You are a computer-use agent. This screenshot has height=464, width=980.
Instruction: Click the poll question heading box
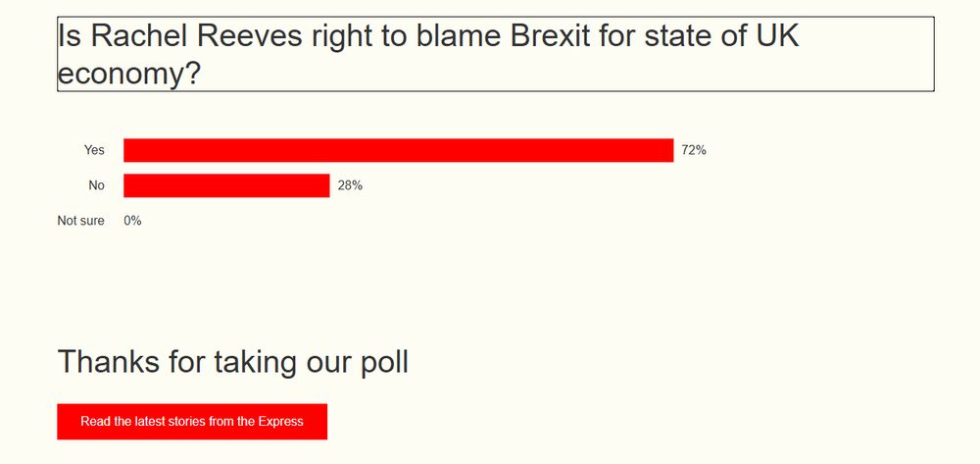click(495, 54)
